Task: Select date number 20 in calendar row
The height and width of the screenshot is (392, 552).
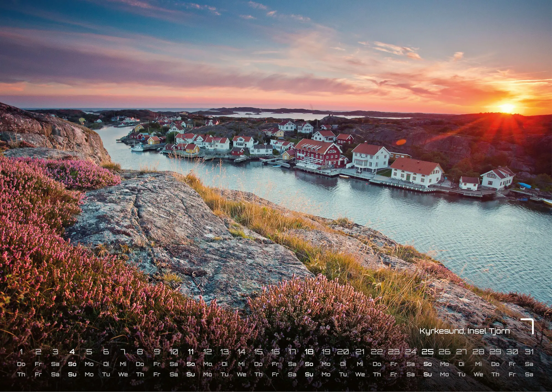Action: (x=343, y=352)
